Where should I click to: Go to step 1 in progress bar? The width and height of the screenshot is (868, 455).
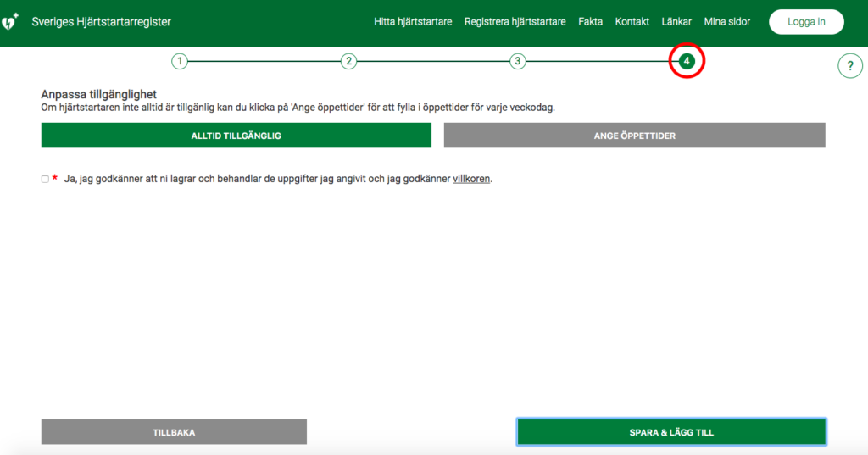click(180, 62)
